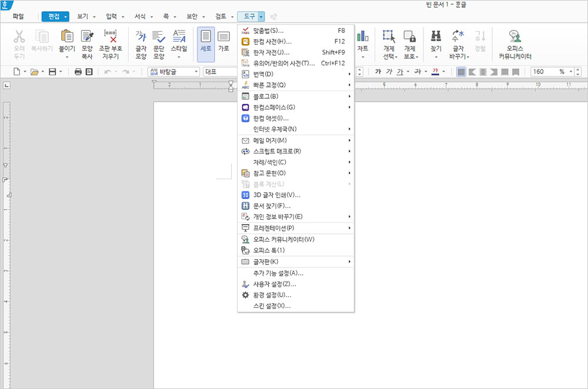Open 번역(D) submenu
The image size is (588, 389).
296,74
